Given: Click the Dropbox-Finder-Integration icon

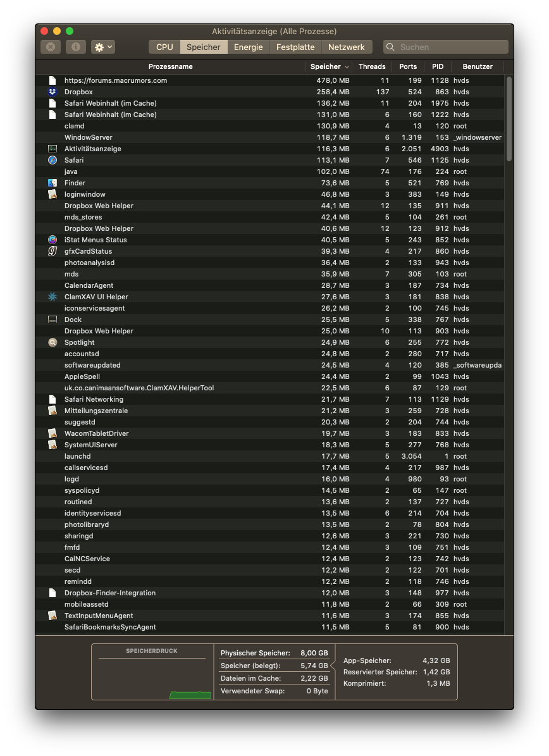Looking at the screenshot, I should point(52,593).
